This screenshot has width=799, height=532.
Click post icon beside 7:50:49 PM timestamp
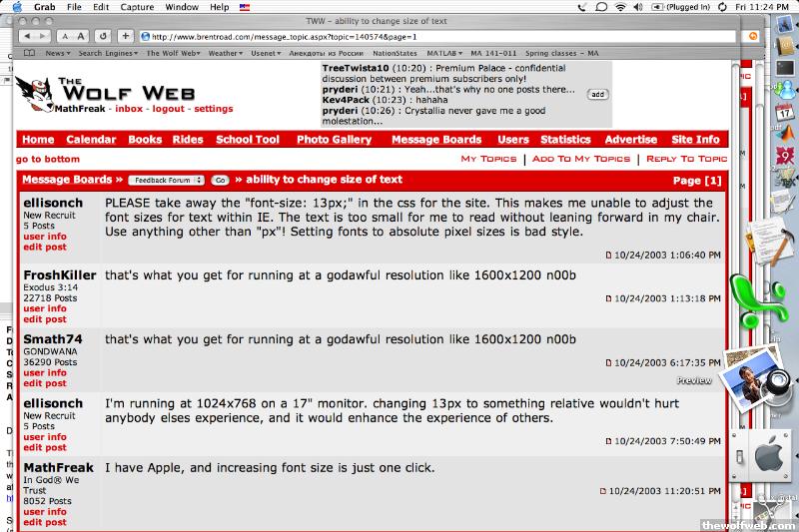pyautogui.click(x=608, y=441)
